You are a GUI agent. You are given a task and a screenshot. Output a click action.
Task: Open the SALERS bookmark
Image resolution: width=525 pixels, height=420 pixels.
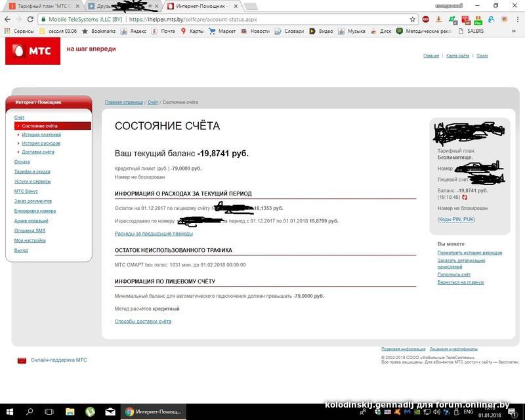(x=471, y=31)
